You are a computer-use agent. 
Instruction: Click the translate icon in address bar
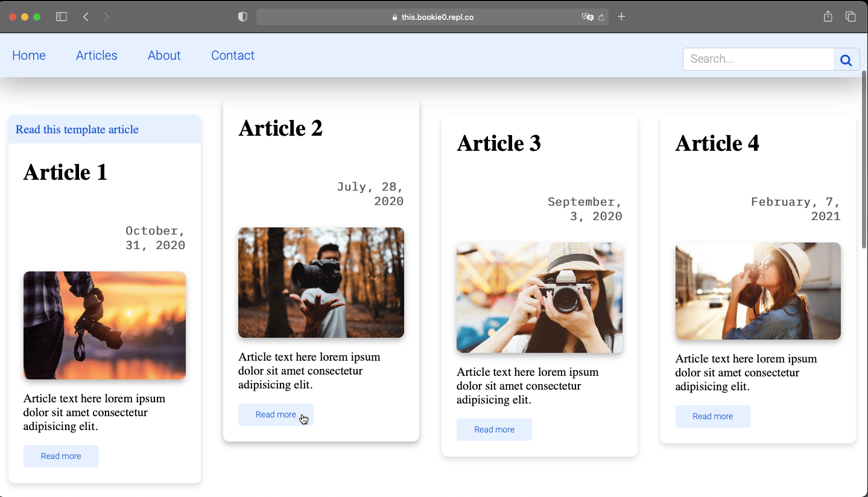point(587,17)
